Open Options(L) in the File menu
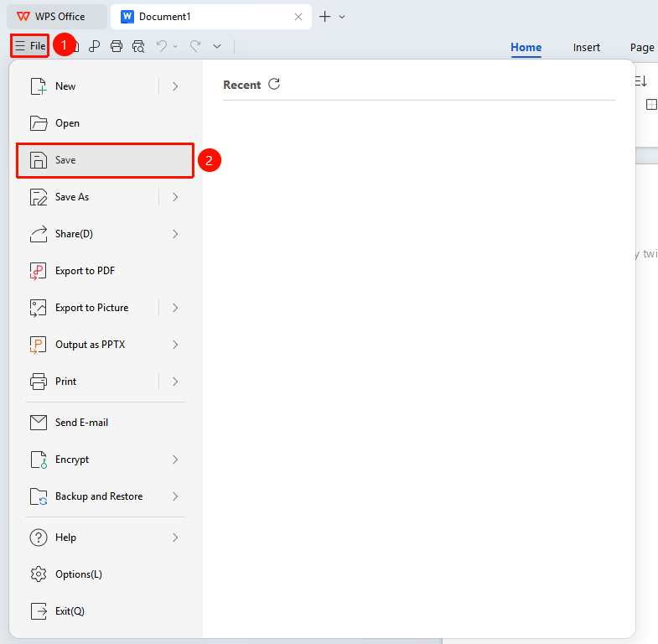 105,574
